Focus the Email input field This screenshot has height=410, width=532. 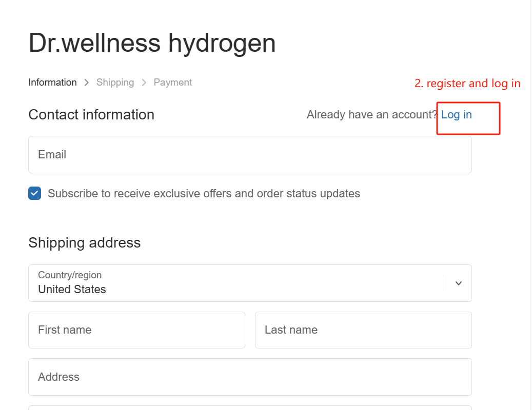pos(250,155)
